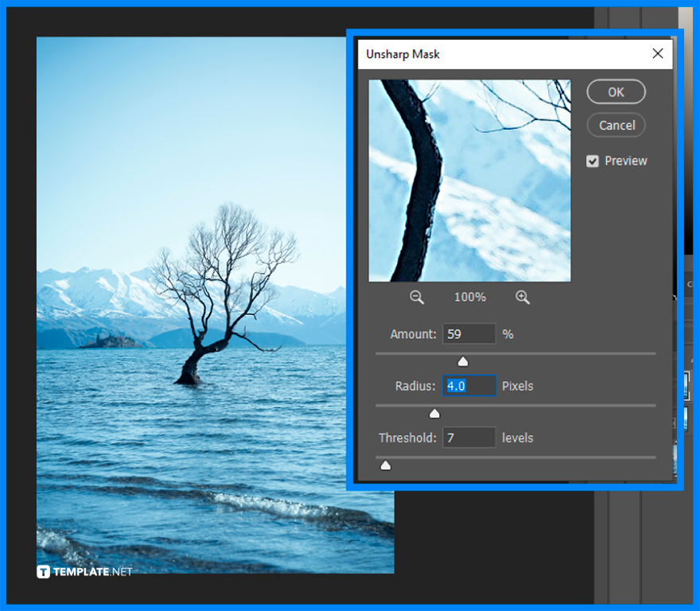Click the Radius slider handle
The image size is (700, 611).
point(434,414)
